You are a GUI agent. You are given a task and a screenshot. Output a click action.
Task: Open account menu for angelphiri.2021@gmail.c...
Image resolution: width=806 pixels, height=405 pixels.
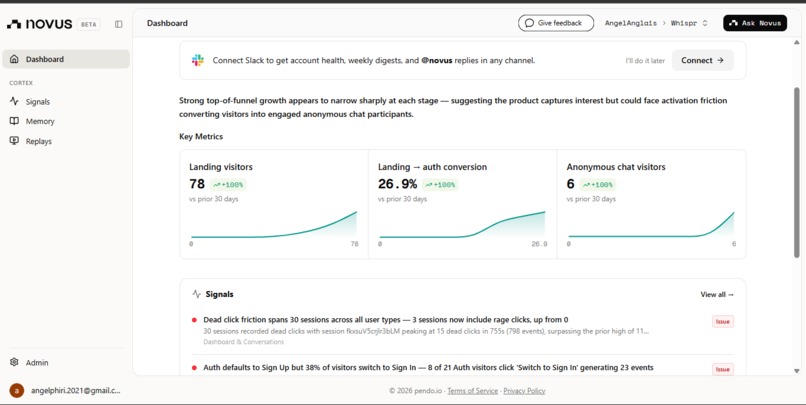pyautogui.click(x=66, y=391)
